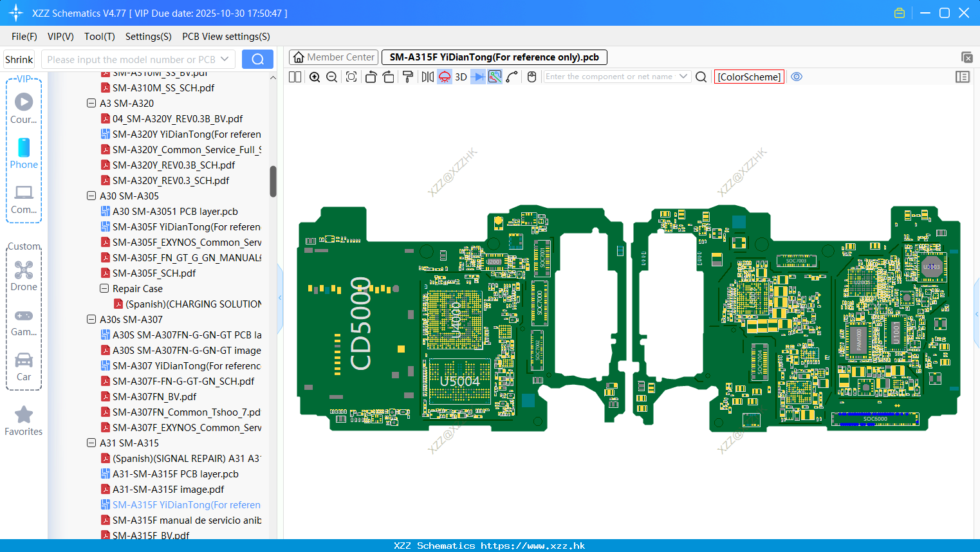Viewport: 980px width, 552px height.
Task: Open the Spanish CHARGING SOLUTION document
Action: pos(193,304)
